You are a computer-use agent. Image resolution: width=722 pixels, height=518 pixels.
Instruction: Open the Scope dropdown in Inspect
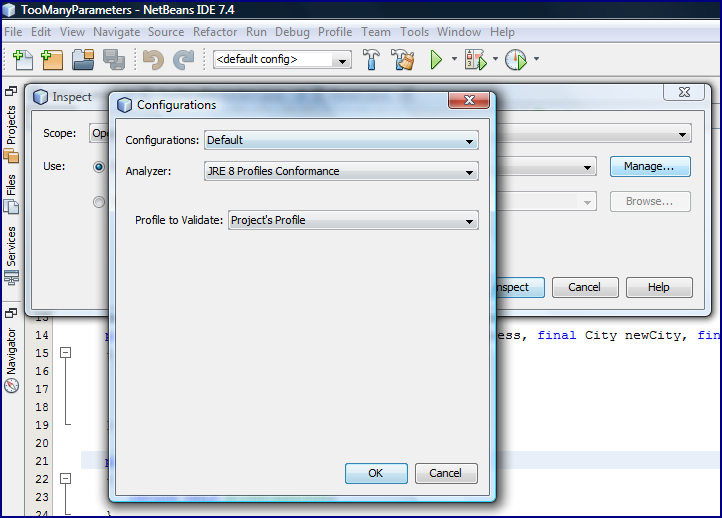tap(682, 134)
